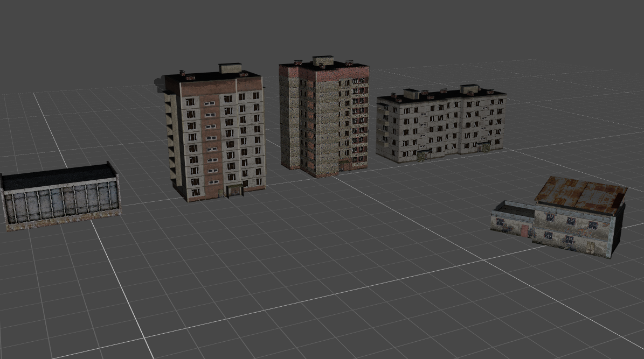Click the dark side wall of the rusty-roofed house

point(619,226)
